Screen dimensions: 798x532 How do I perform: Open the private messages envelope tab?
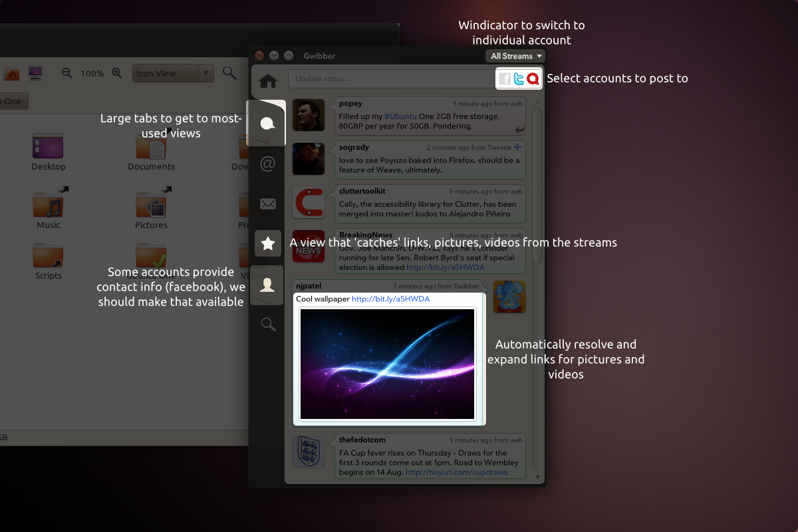click(x=268, y=204)
